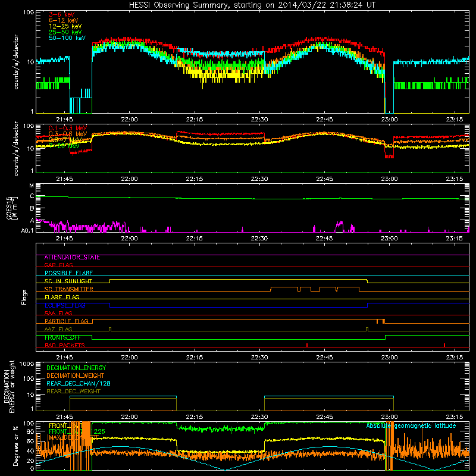Select the ECLIPSE_FLAG label
The height and width of the screenshot is (476, 476).
[65, 305]
